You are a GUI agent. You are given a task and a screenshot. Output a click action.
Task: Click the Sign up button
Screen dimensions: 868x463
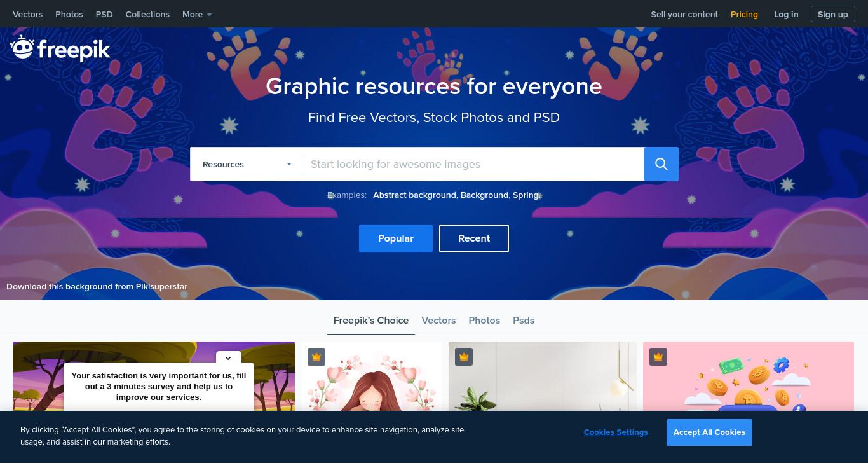click(x=833, y=14)
